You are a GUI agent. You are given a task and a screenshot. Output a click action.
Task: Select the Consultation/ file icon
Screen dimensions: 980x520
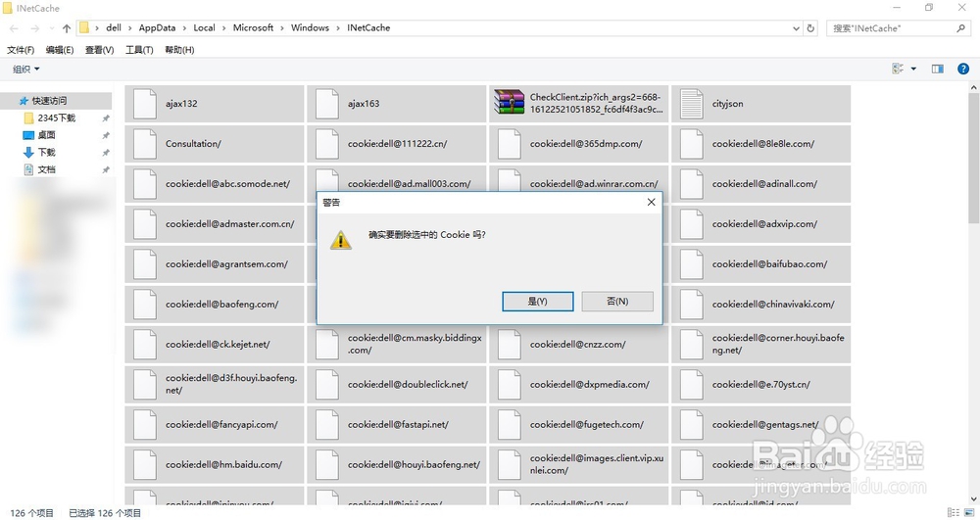144,144
